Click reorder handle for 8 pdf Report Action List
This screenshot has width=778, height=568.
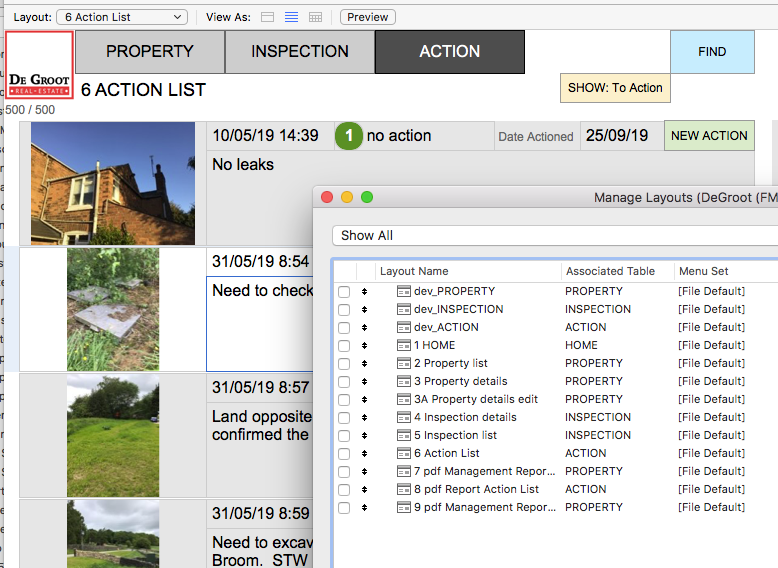point(365,490)
